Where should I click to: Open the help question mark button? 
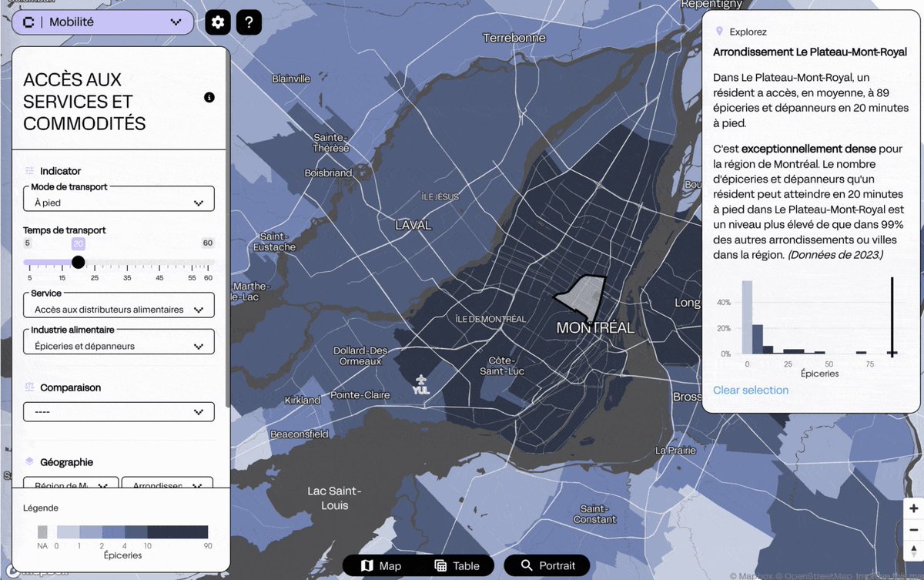pos(249,22)
